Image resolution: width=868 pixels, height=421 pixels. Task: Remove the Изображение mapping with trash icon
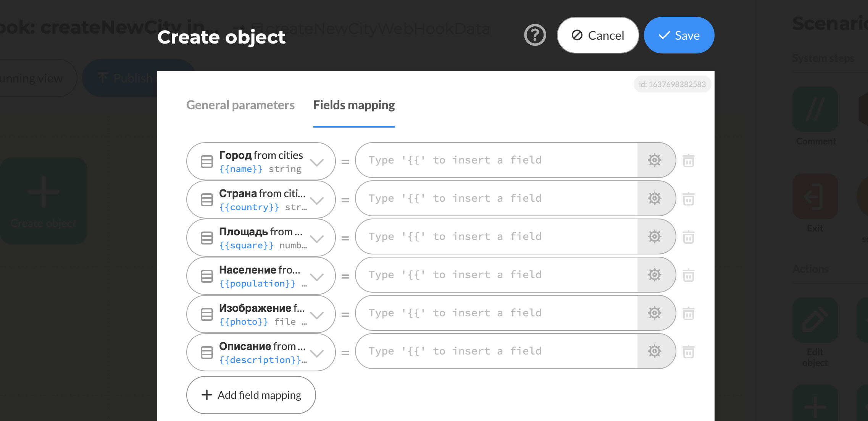688,313
